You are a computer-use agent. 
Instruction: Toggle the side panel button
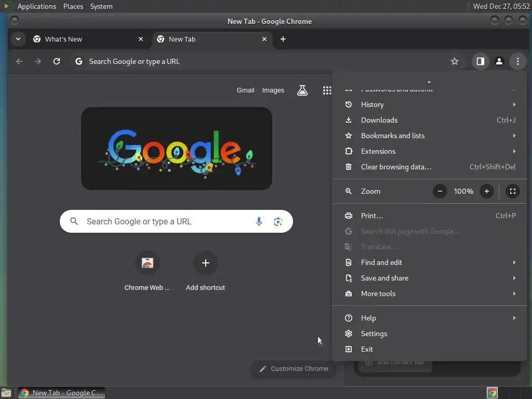pyautogui.click(x=481, y=61)
